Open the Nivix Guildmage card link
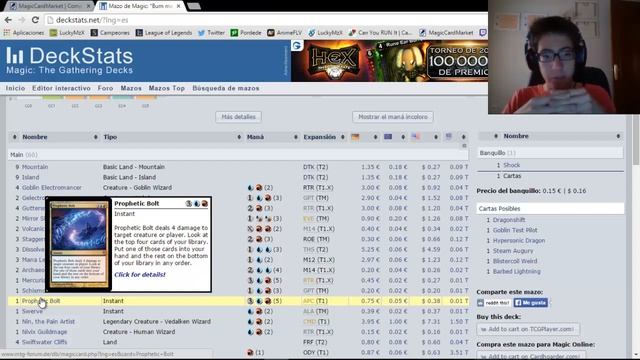 click(44, 332)
